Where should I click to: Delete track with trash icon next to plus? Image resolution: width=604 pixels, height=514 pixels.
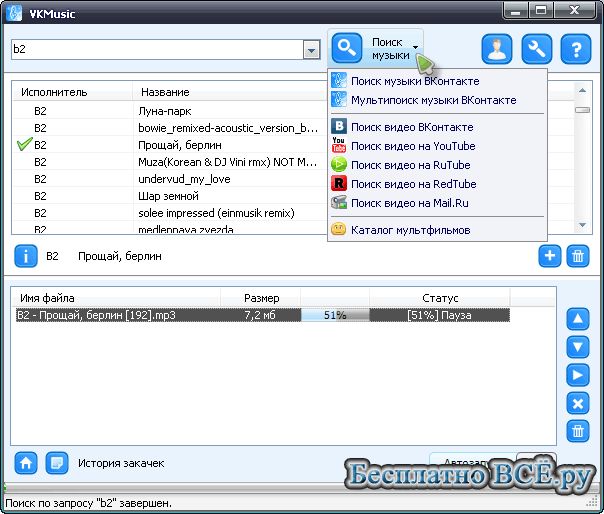point(578,256)
